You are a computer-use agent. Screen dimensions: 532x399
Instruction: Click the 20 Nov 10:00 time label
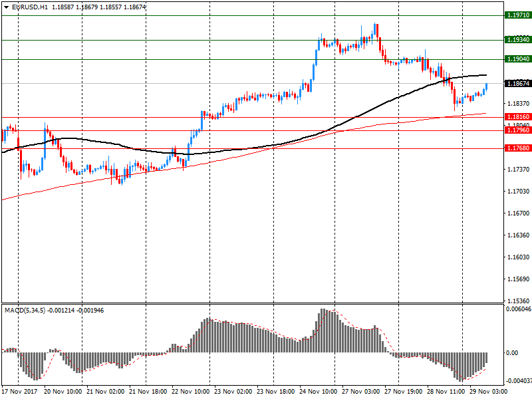pos(63,392)
